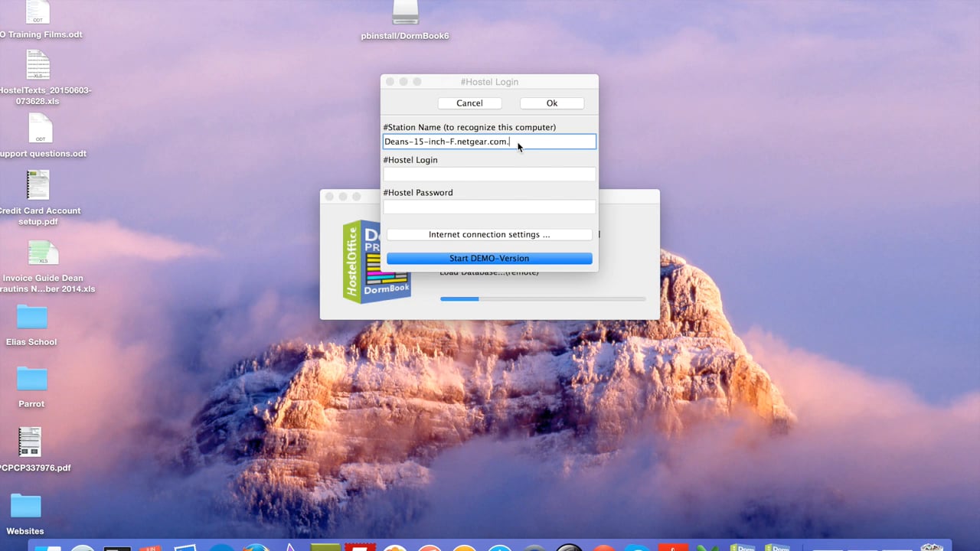Confirm login with the Ok button
This screenshot has height=551, width=980.
552,103
